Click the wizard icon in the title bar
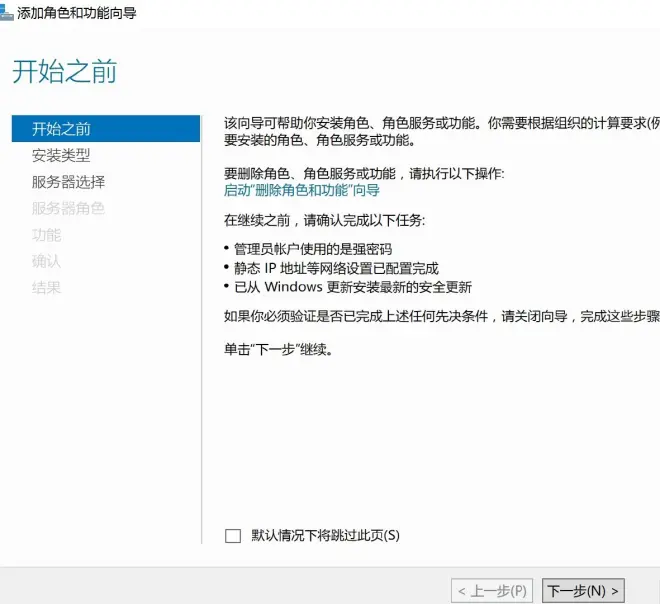660x604 pixels. pyautogui.click(x=6, y=13)
